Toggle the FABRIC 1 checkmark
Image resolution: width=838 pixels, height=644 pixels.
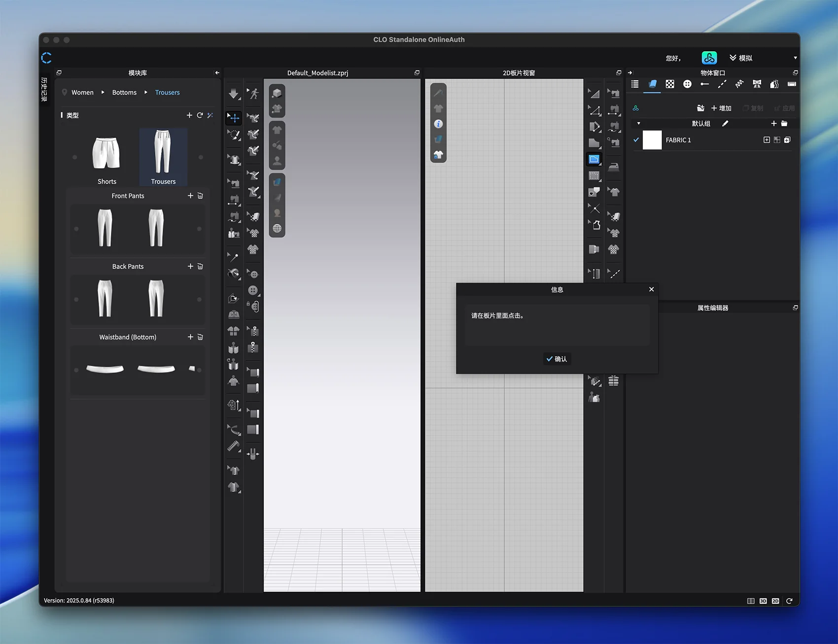(x=636, y=140)
